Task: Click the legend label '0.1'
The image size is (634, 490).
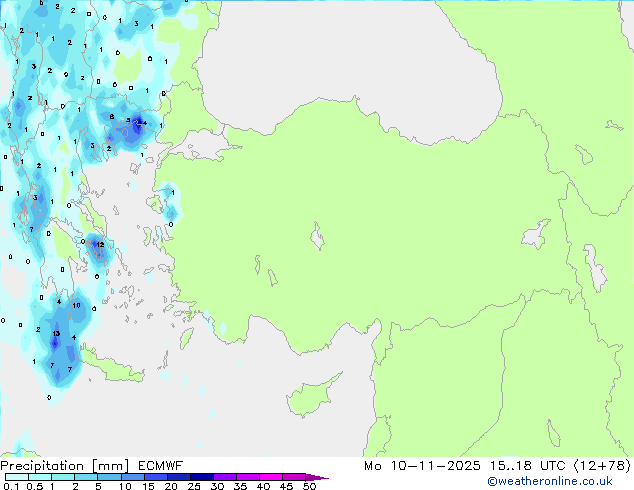Action: pos(11,486)
